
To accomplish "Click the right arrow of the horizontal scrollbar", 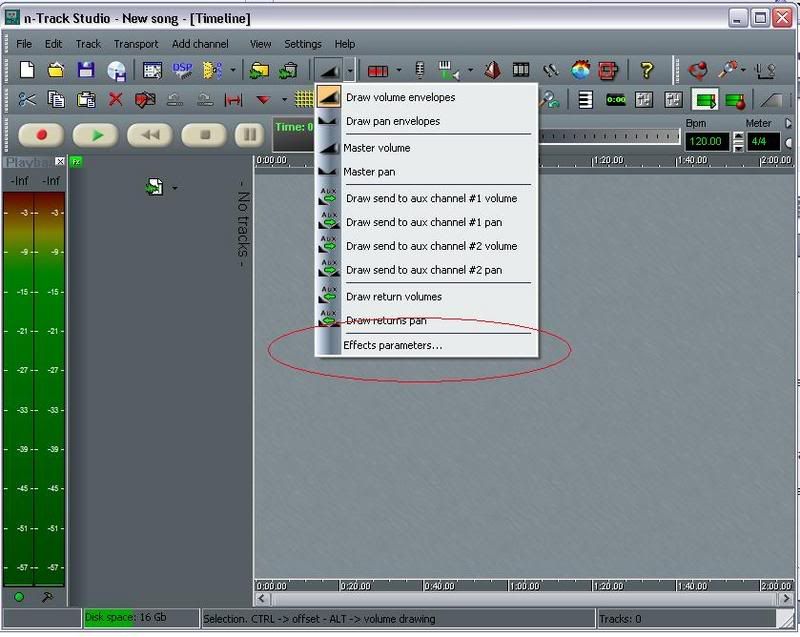I will tap(786, 598).
